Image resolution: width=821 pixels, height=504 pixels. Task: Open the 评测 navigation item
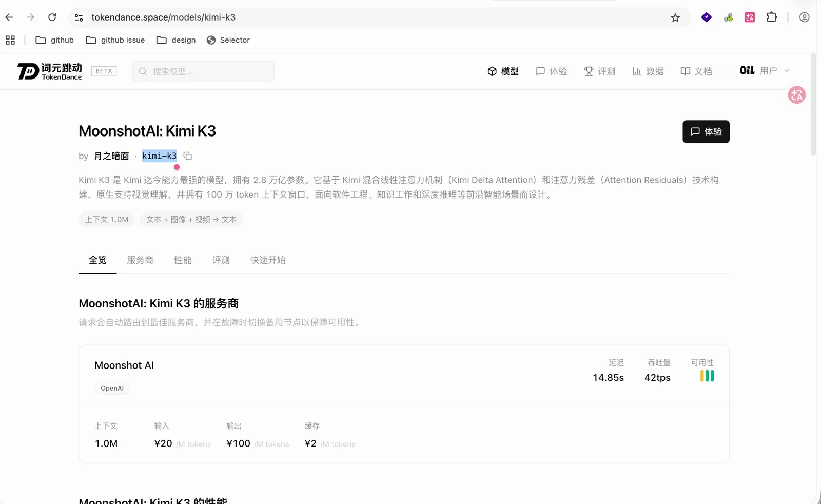(x=600, y=71)
